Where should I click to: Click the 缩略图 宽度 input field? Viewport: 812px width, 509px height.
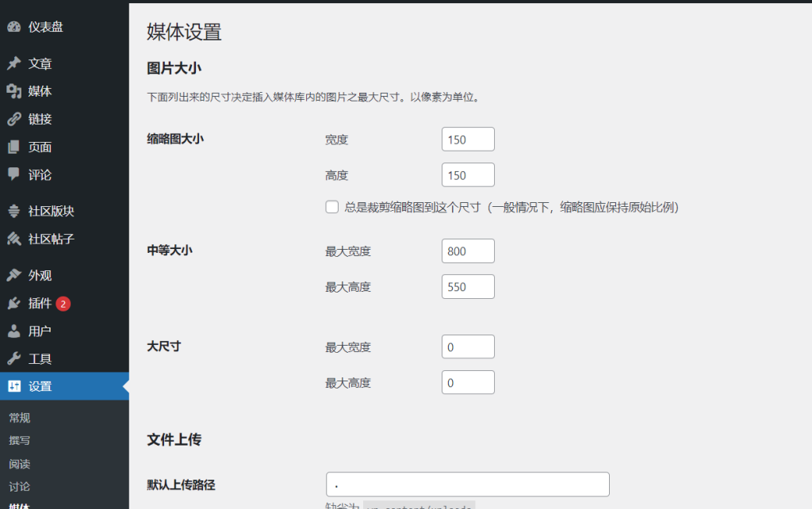point(468,140)
